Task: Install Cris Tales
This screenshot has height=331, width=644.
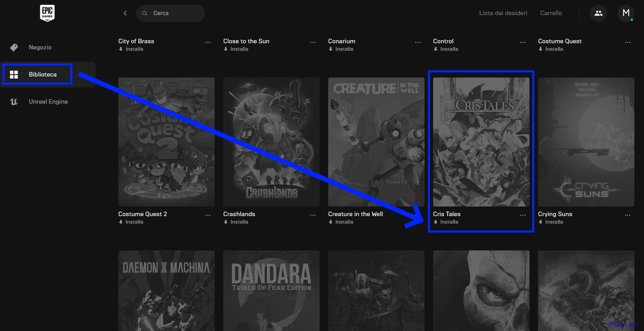Action: click(446, 222)
